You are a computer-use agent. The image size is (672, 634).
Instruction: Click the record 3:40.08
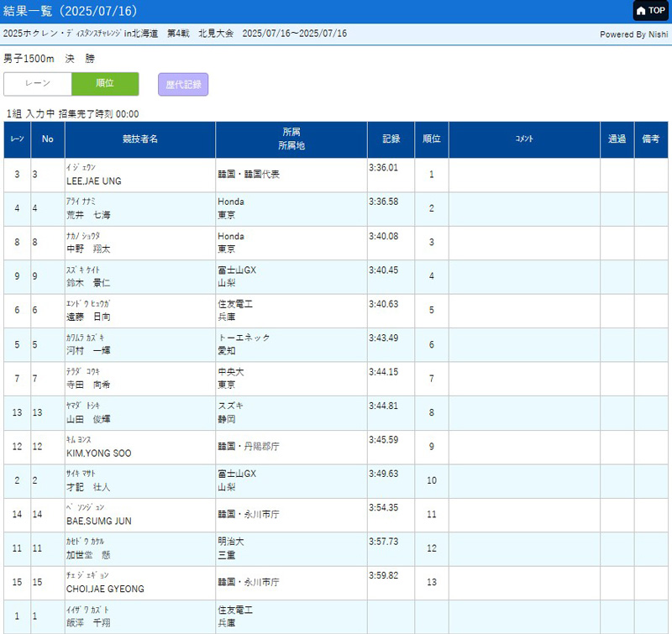click(x=384, y=236)
